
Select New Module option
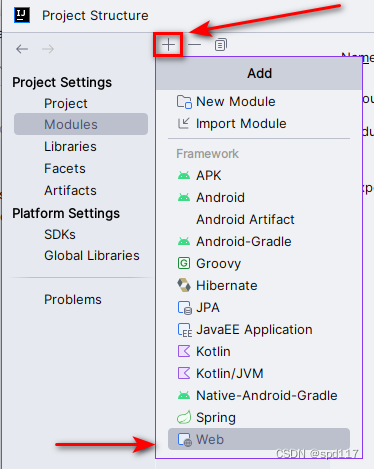(x=259, y=102)
